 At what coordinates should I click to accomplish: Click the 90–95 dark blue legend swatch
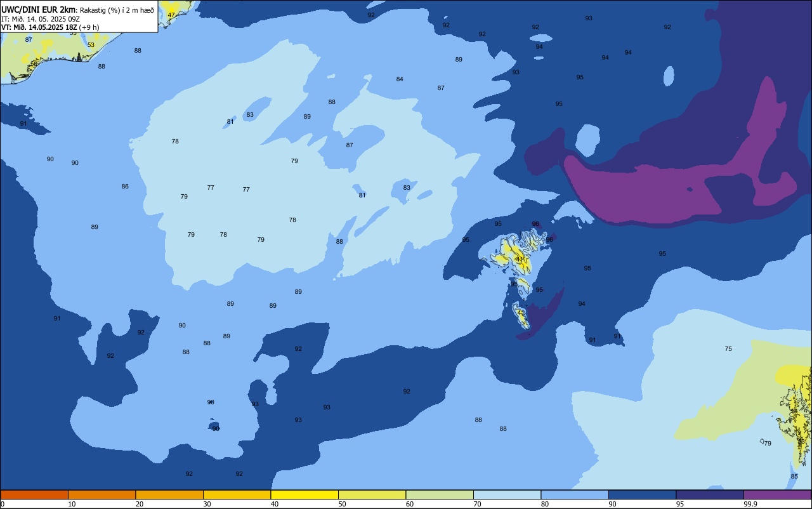pos(642,494)
